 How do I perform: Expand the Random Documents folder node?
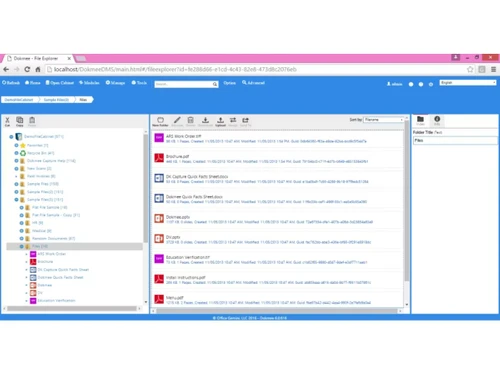coord(22,238)
